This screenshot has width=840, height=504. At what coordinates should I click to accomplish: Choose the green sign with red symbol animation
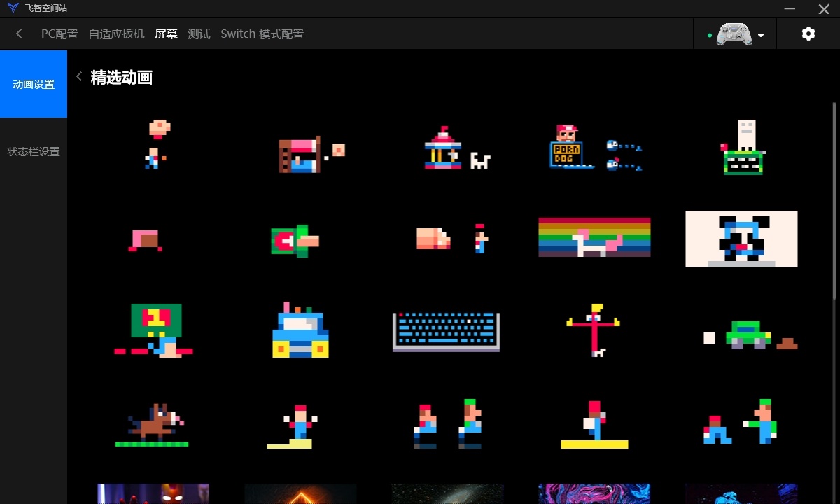[x=153, y=331]
